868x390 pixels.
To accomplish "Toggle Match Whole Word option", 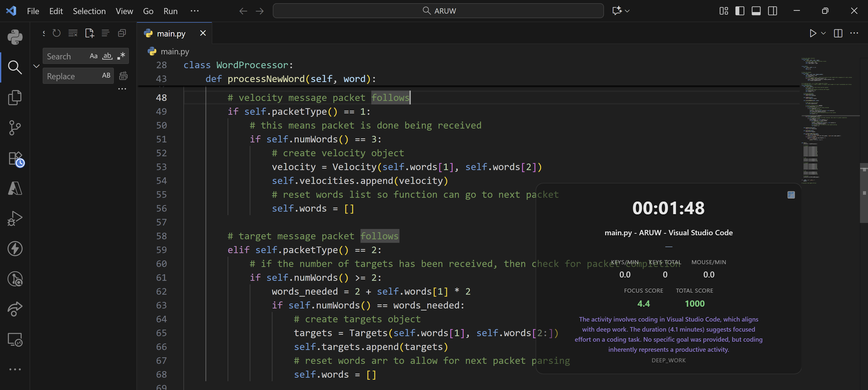I will [x=107, y=56].
